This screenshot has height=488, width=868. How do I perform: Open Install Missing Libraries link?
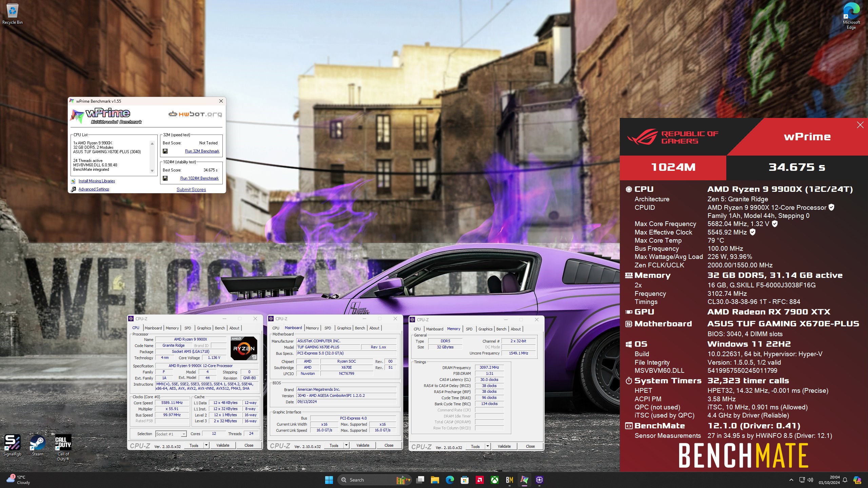click(97, 181)
